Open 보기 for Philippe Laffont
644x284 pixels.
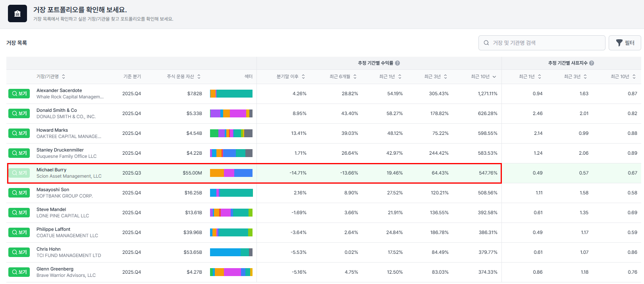[19, 232]
